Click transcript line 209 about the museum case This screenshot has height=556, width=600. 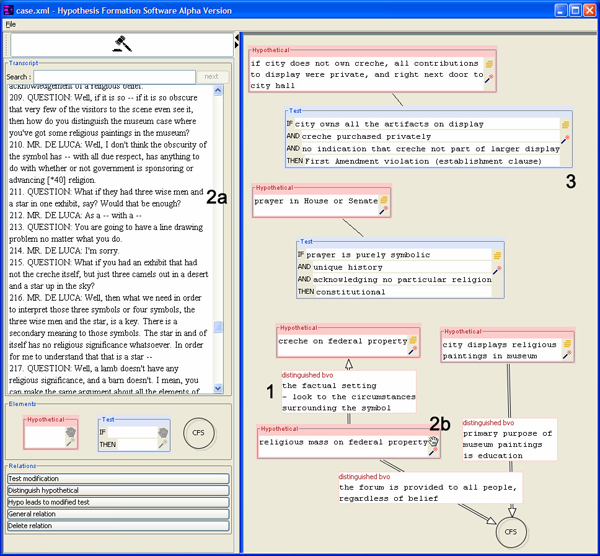(103, 115)
